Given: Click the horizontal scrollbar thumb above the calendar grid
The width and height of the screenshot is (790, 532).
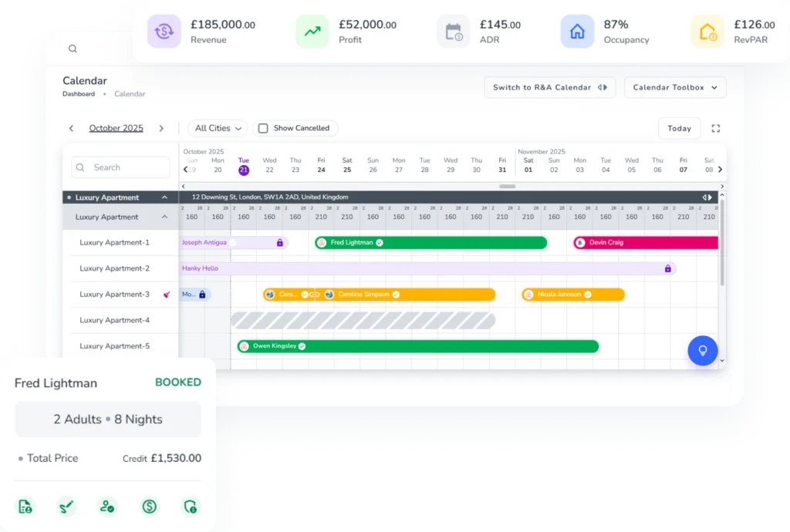Looking at the screenshot, I should point(507,187).
